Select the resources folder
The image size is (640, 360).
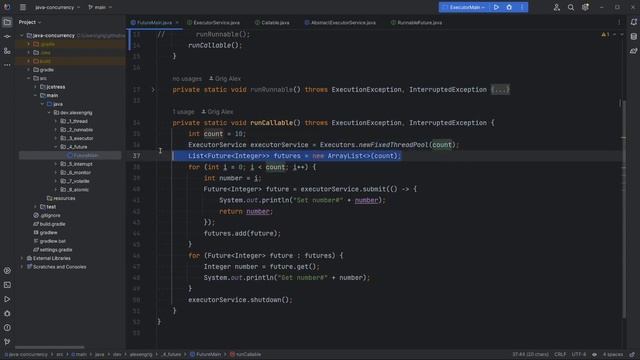[61, 198]
